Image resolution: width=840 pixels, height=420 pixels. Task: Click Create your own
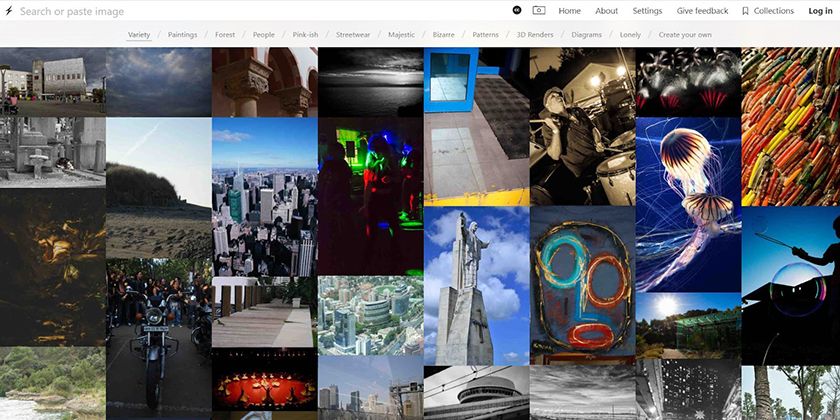(x=685, y=34)
